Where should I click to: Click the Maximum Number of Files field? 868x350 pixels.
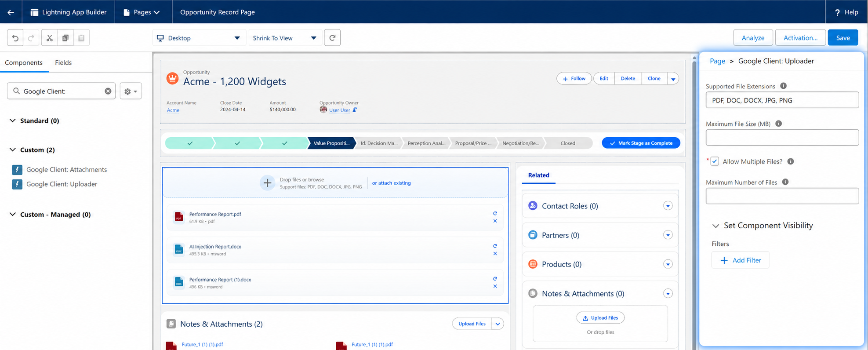(782, 196)
